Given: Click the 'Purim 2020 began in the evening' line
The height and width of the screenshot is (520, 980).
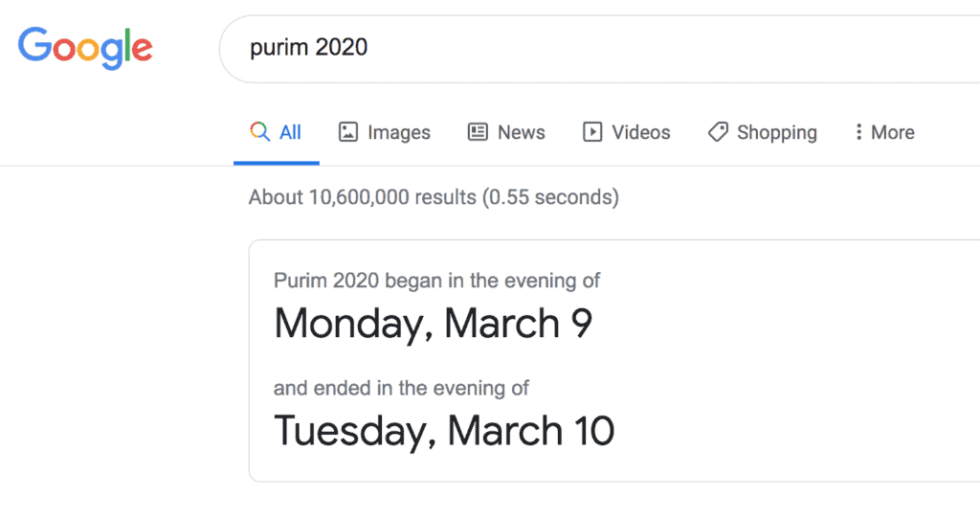Looking at the screenshot, I should tap(436, 281).
